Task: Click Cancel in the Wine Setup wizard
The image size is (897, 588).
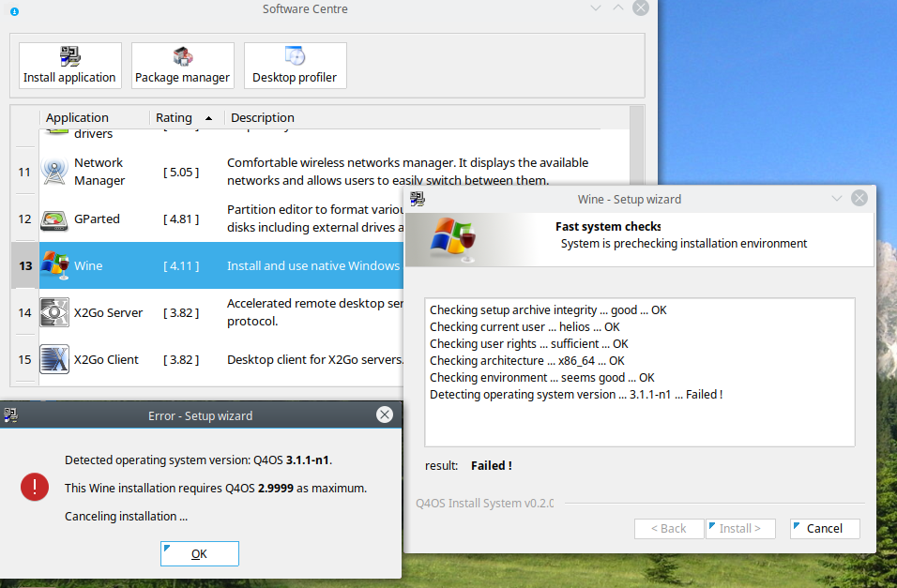Action: click(x=825, y=529)
